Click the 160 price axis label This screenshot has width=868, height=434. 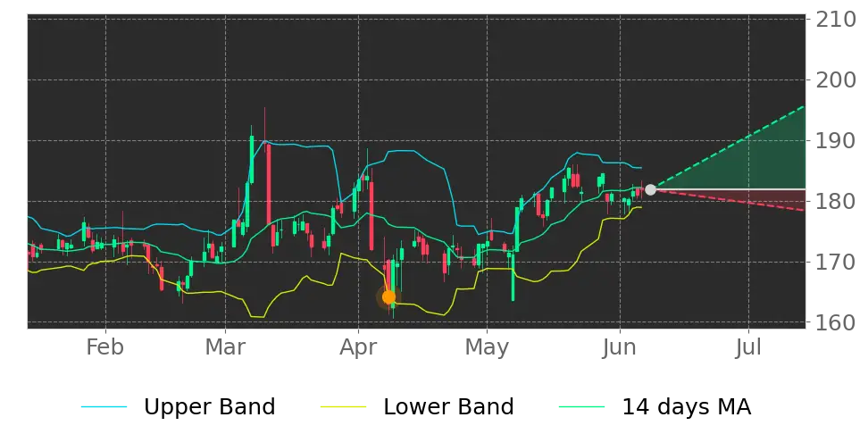tap(834, 321)
